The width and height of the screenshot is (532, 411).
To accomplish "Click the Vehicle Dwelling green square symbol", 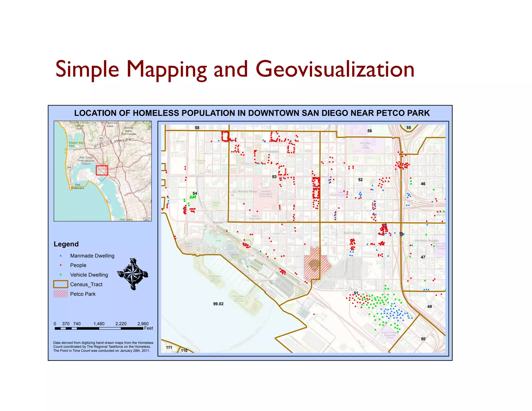I will coord(61,275).
